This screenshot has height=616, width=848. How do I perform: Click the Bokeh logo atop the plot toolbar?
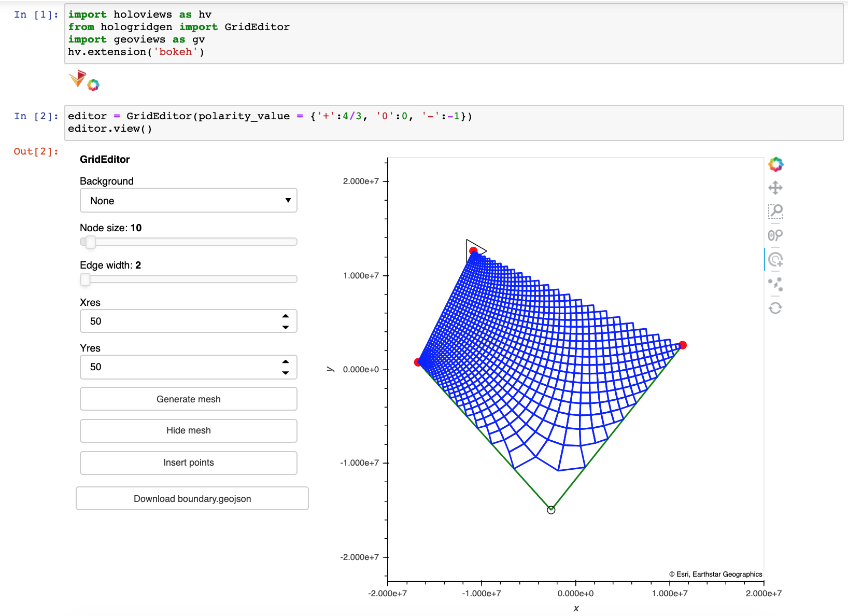[x=776, y=164]
